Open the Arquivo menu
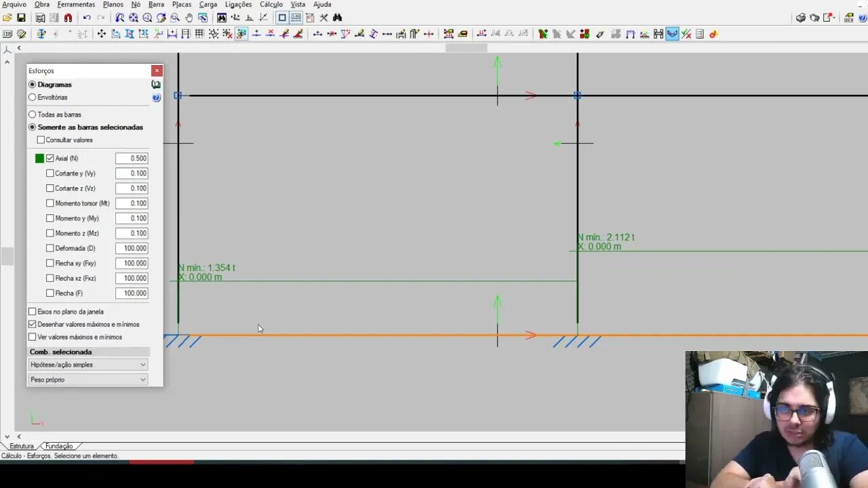The image size is (868, 488). 14,5
